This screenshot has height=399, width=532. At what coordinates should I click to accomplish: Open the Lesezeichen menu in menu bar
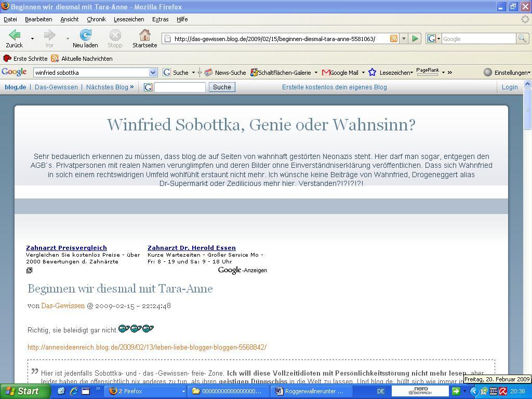[x=129, y=19]
